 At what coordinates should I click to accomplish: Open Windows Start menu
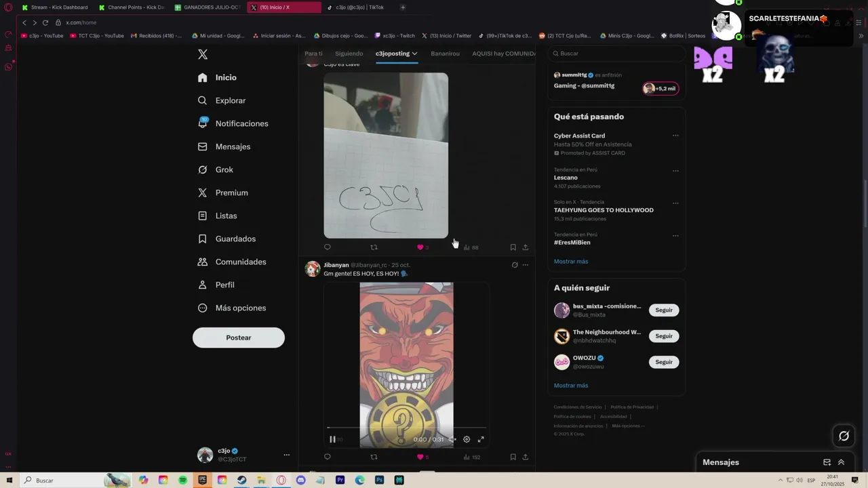9,480
